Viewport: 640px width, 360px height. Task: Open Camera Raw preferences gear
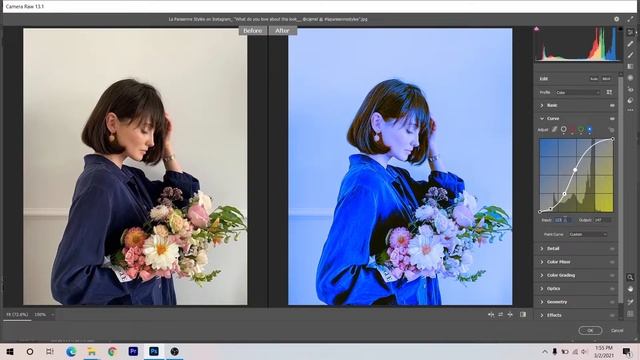click(616, 19)
